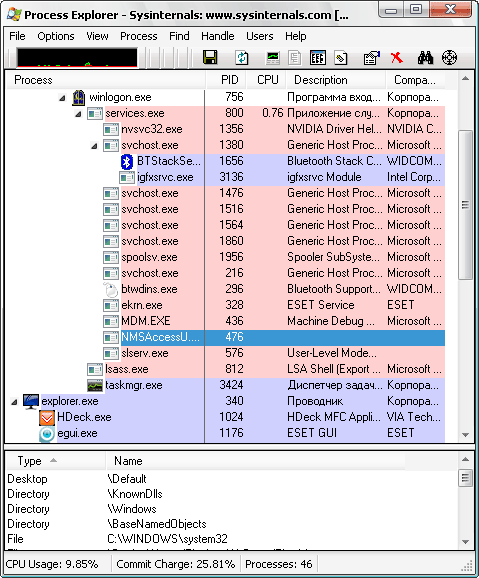Click the Save toolbar icon
479x578 pixels.
point(210,58)
